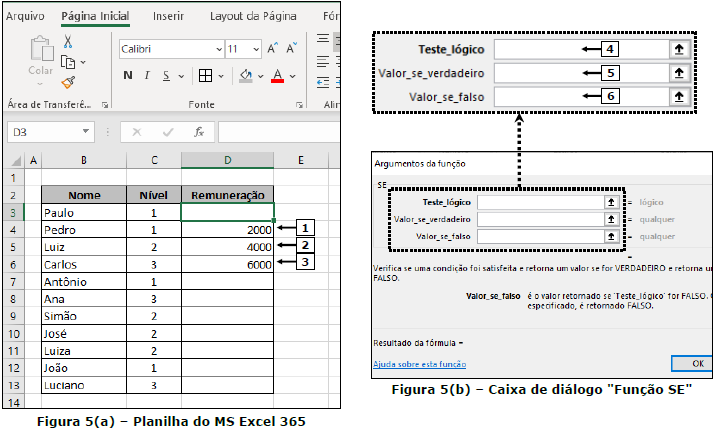The width and height of the screenshot is (719, 428).
Task: Select column D header
Action: pos(227,160)
